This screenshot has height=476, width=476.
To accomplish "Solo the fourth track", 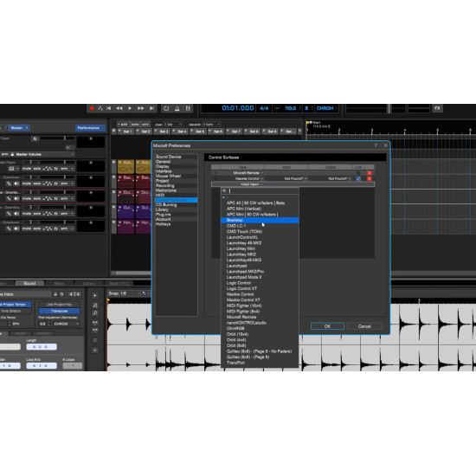I will [37, 214].
